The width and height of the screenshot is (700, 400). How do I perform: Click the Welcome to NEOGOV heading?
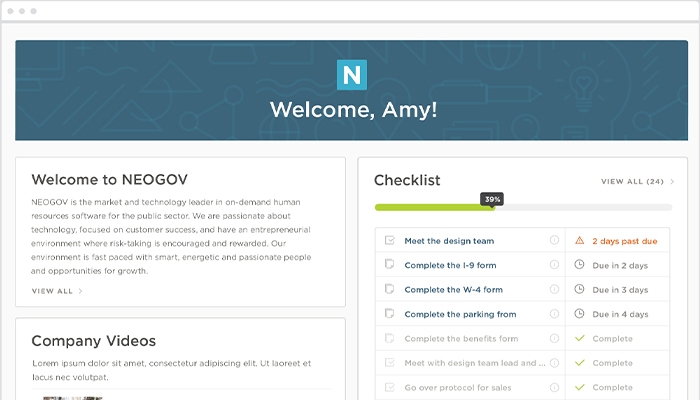point(109,179)
